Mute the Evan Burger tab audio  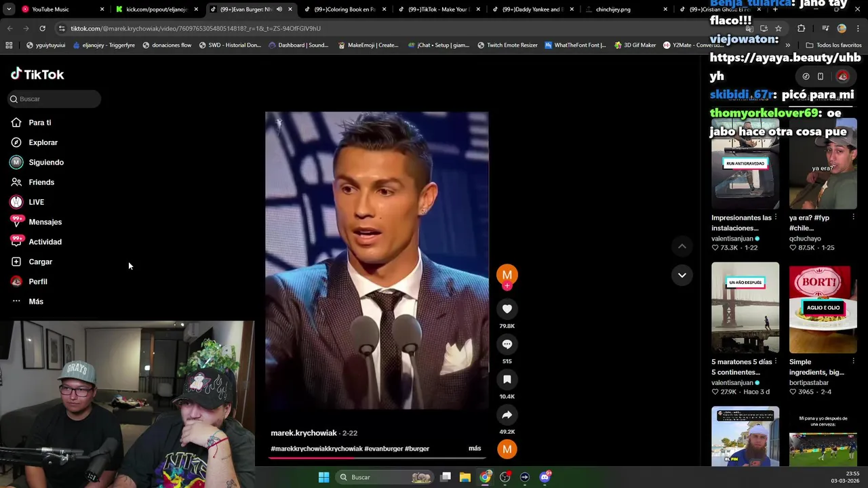pyautogui.click(x=279, y=9)
